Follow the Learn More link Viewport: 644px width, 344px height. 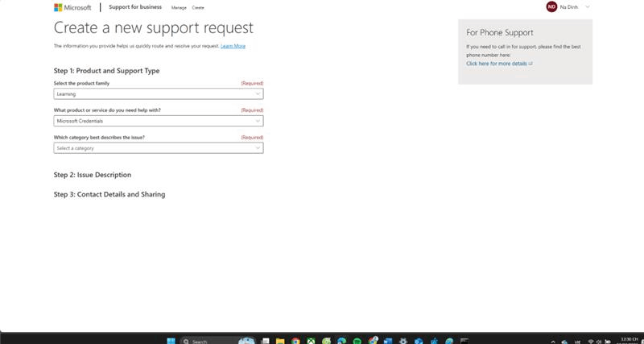233,46
